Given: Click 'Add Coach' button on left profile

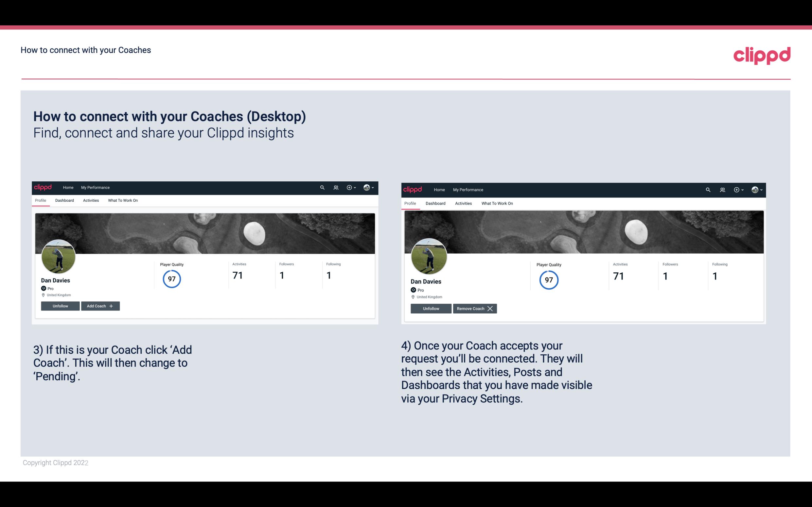Looking at the screenshot, I should (99, 306).
